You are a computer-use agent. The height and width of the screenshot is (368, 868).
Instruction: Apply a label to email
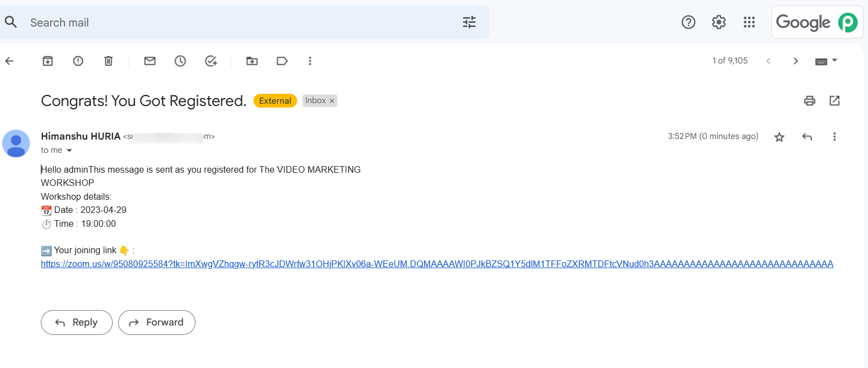pyautogui.click(x=282, y=61)
